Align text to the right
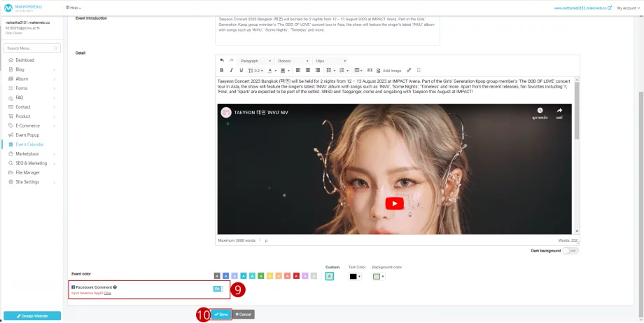Viewport: 644px width, 323px height. coord(318,70)
